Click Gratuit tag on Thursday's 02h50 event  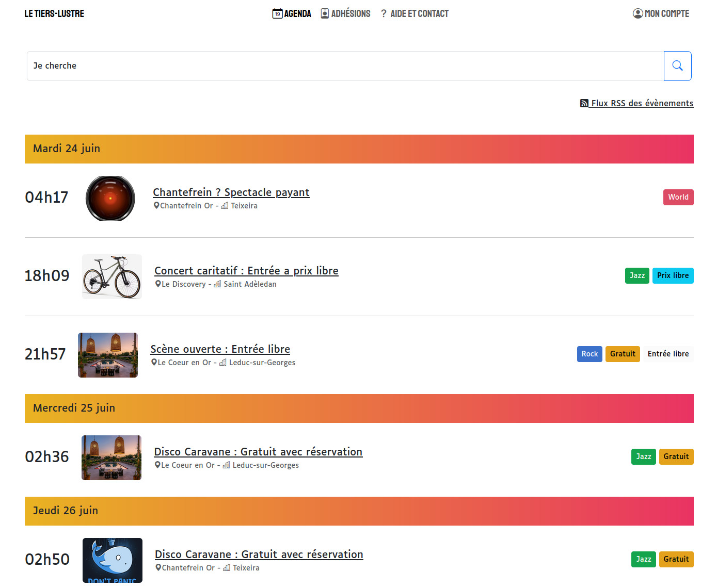click(x=676, y=559)
